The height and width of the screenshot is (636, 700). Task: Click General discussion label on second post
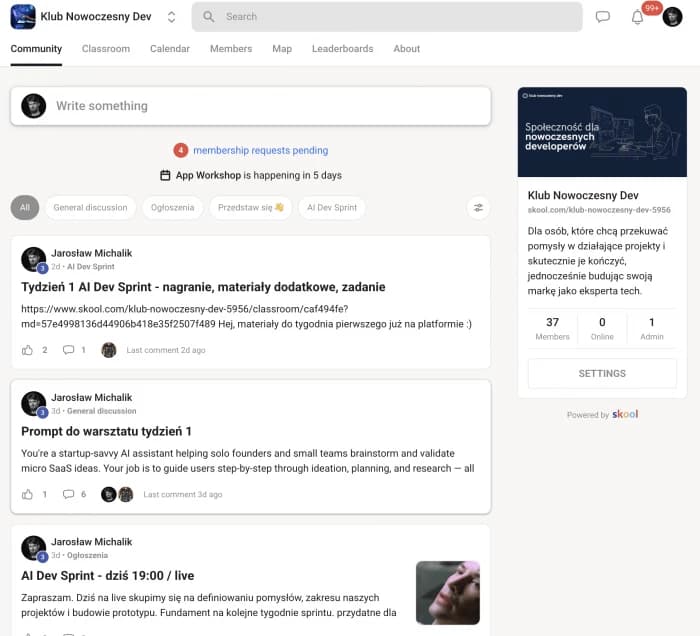pyautogui.click(x=101, y=411)
